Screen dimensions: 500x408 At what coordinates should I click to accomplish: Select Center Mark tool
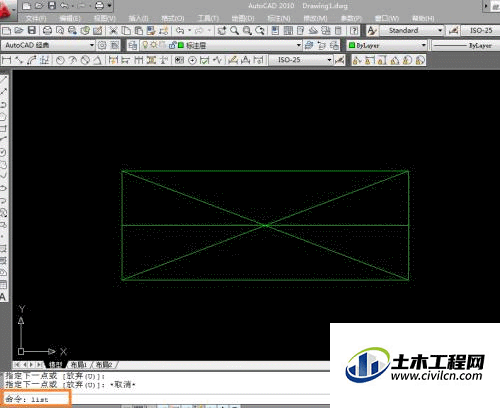[192, 60]
